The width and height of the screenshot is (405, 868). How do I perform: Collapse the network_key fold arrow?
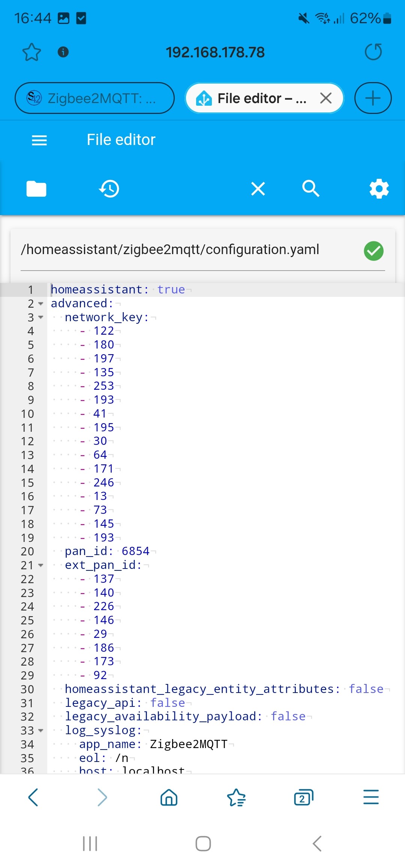click(x=41, y=317)
